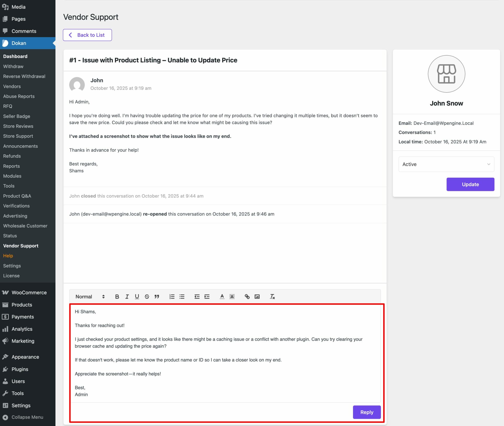504x426 pixels.
Task: Expand the Active status dropdown
Action: click(446, 164)
